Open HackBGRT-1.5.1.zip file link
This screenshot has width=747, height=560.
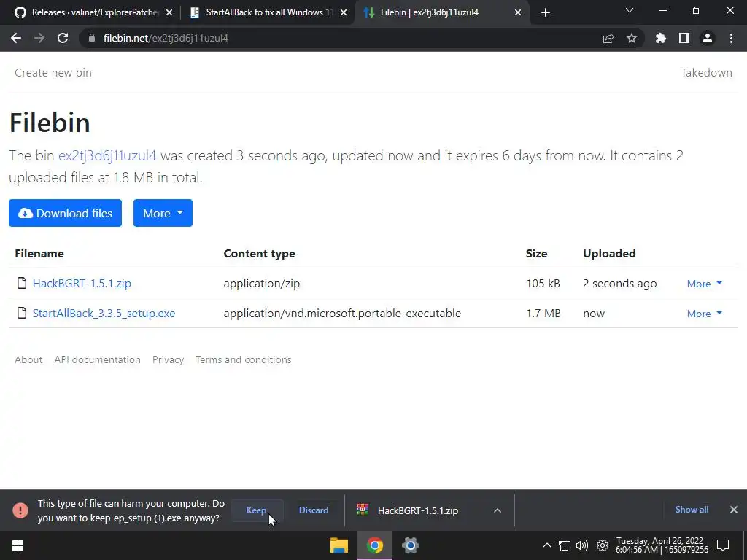pyautogui.click(x=82, y=284)
